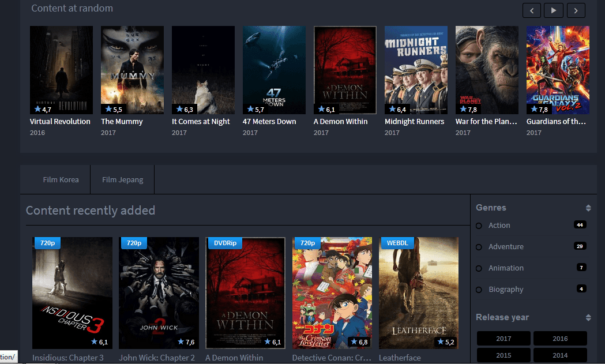
Task: Click the 5,2 star rating on Leatherface
Action: point(445,342)
